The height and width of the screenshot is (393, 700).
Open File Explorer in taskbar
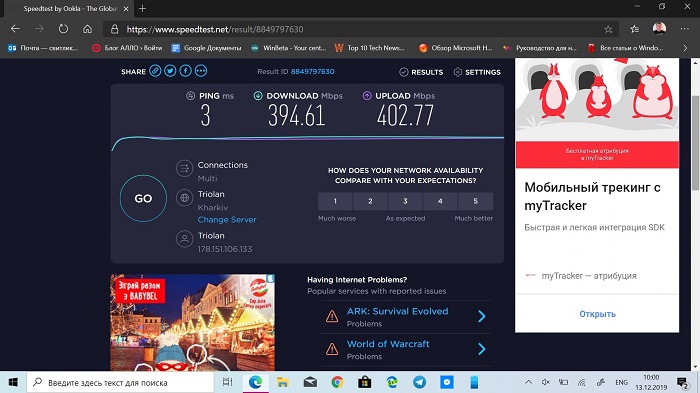(283, 382)
